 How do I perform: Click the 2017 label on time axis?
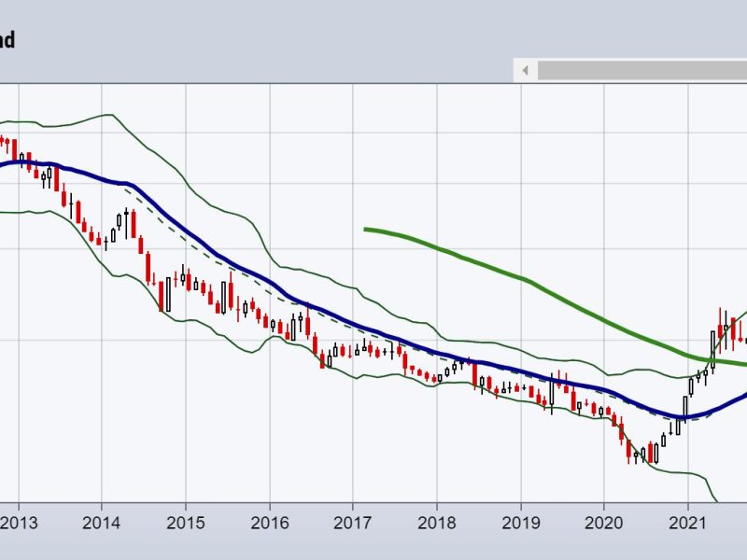pos(353,522)
